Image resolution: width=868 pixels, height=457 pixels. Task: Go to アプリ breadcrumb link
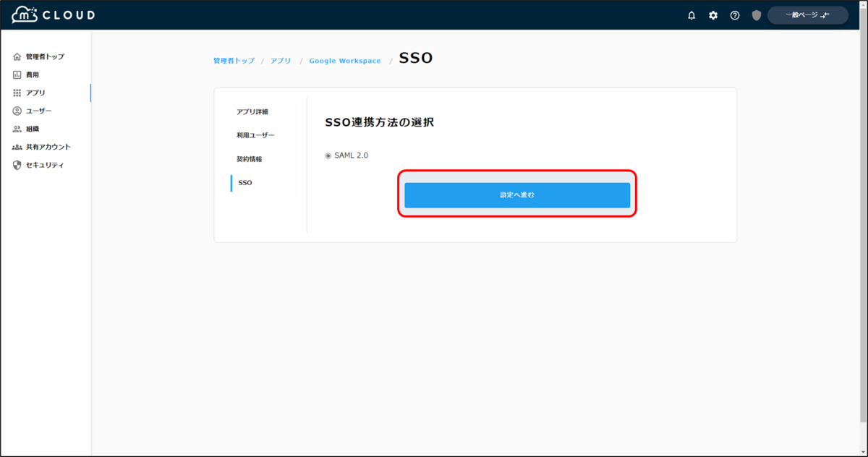[x=281, y=61]
